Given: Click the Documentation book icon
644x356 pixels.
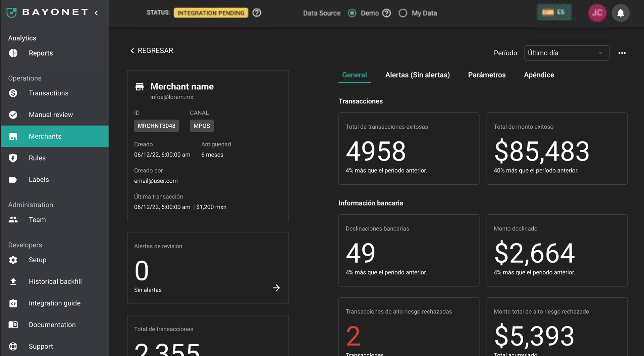Looking at the screenshot, I should [13, 325].
